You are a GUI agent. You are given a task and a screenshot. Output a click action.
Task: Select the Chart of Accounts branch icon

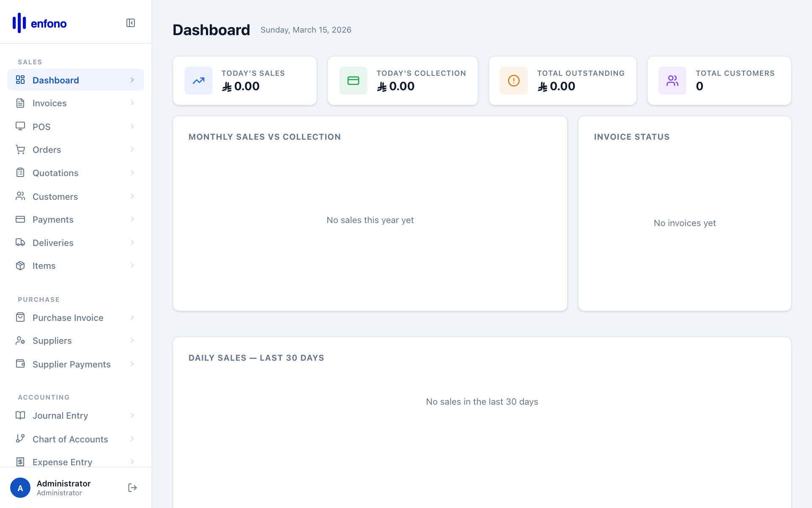pos(20,439)
